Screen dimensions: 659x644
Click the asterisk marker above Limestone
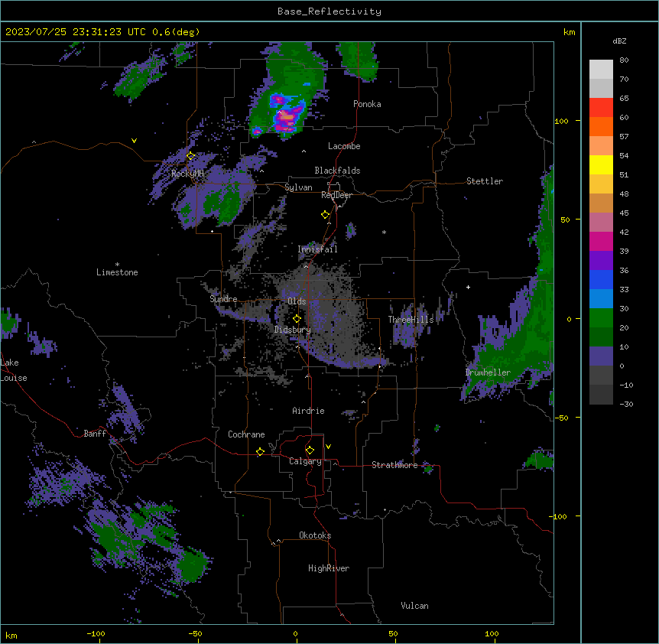117,265
